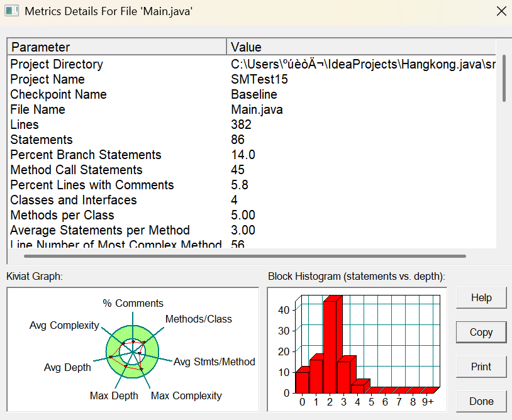The width and height of the screenshot is (512, 420).
Task: Open the Help button
Action: [x=481, y=297]
